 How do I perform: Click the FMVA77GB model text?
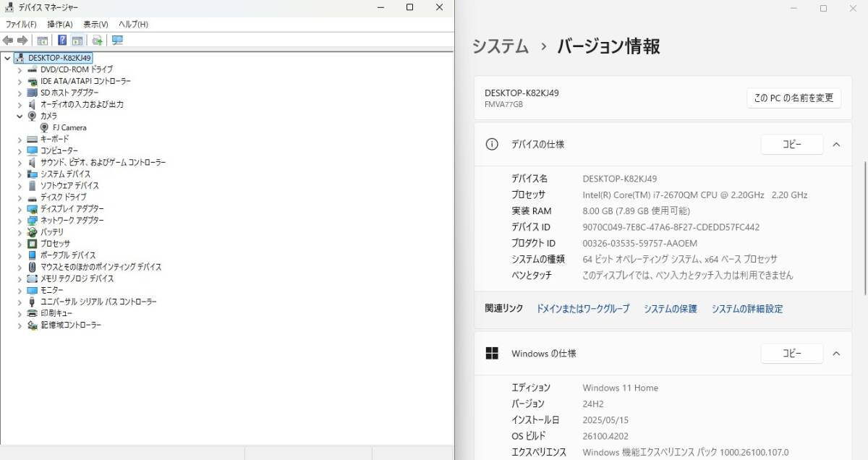(503, 104)
